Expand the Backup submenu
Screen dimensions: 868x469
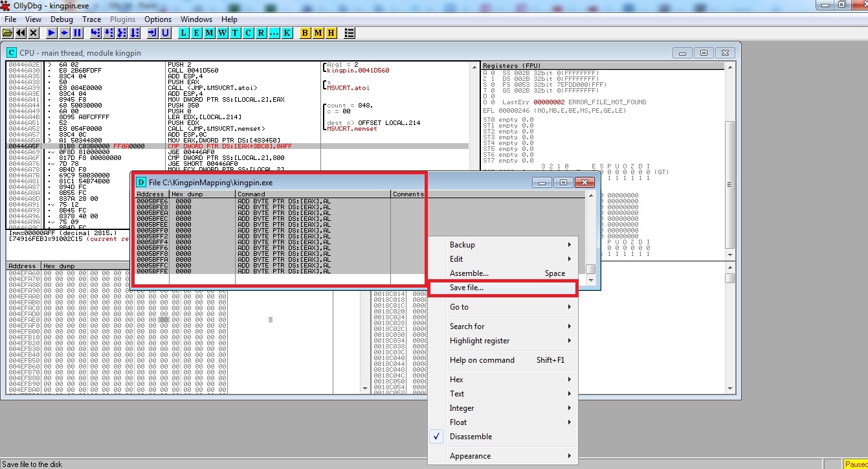pyautogui.click(x=502, y=245)
